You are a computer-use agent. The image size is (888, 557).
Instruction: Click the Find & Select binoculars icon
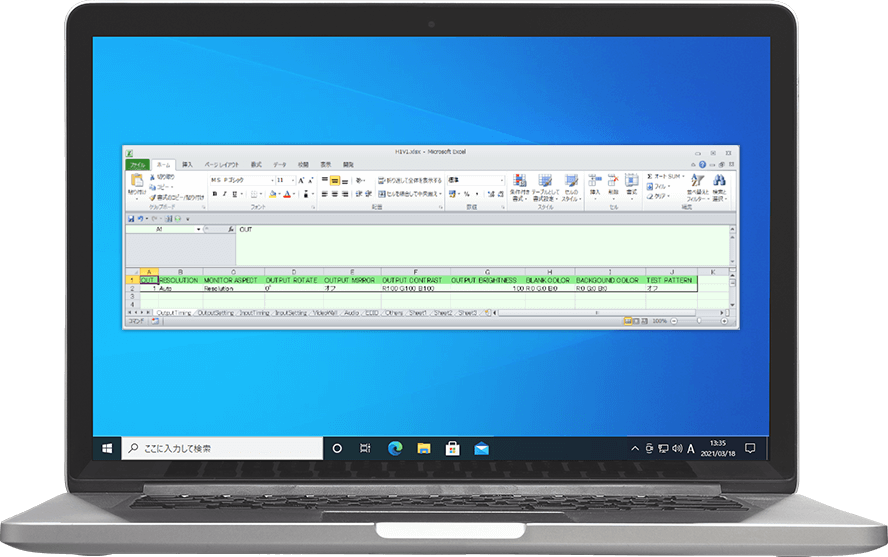719,181
